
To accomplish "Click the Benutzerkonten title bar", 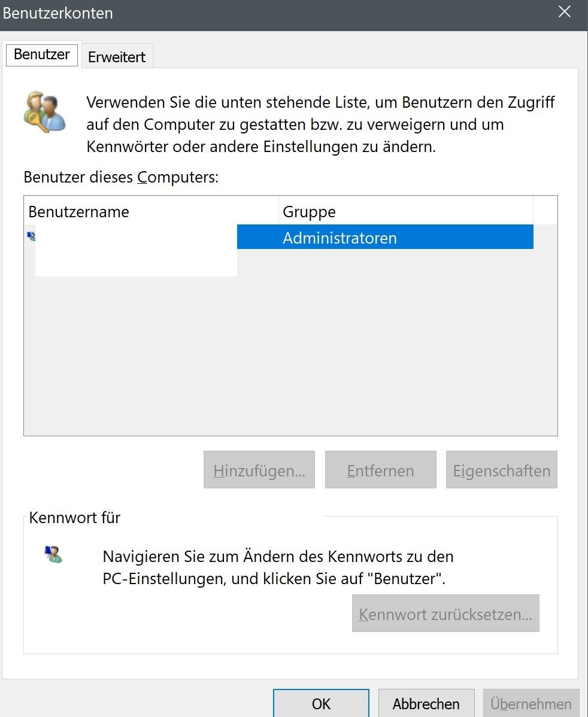I will tap(275, 14).
